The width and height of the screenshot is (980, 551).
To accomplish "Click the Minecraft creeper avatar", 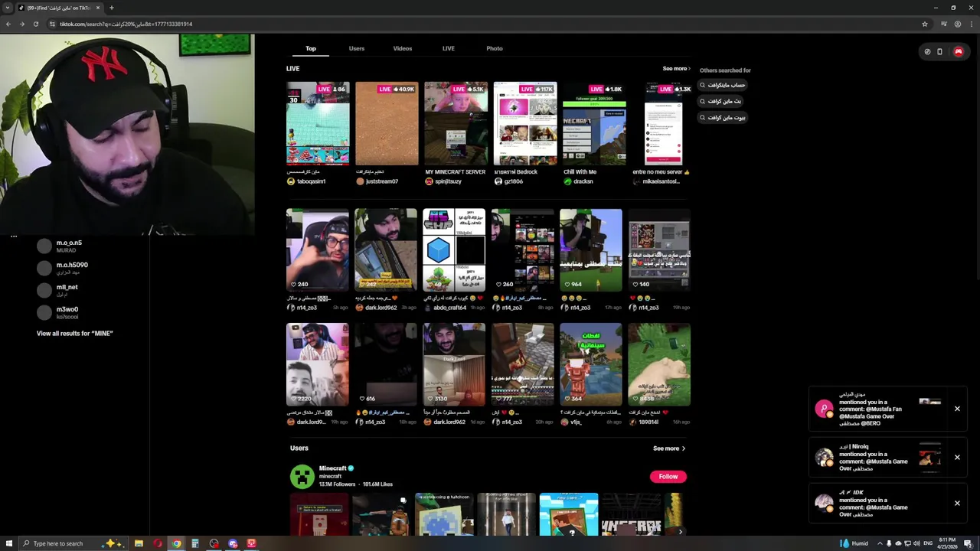I will [302, 477].
